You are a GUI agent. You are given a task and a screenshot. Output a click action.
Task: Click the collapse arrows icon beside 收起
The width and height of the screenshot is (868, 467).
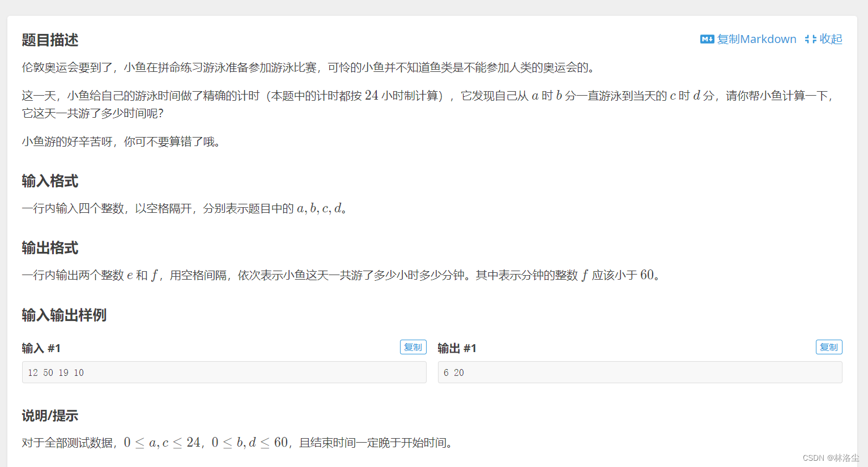(810, 39)
